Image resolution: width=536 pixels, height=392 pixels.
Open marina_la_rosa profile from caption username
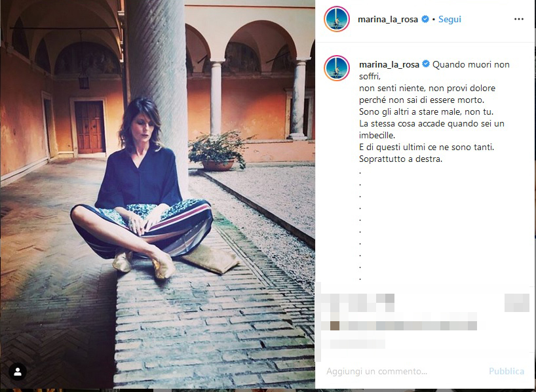(x=389, y=64)
